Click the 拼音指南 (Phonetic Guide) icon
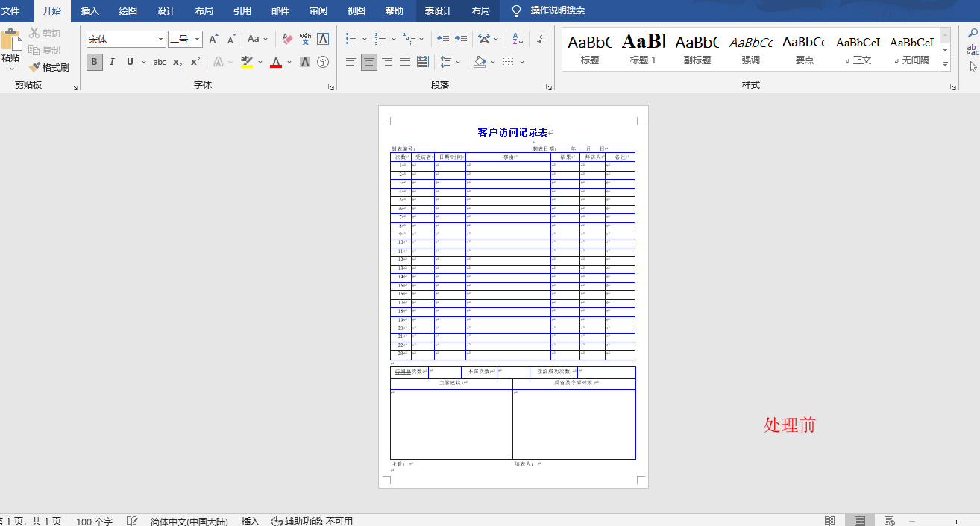 (304, 38)
